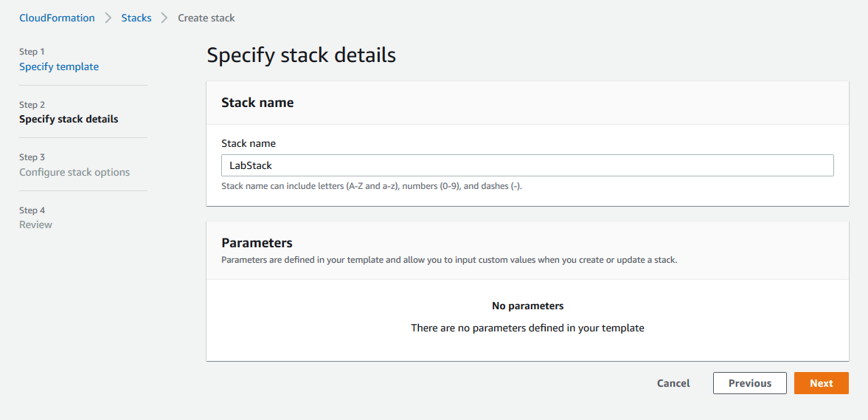Click the Cancel button
The image size is (868, 420).
pyautogui.click(x=673, y=383)
